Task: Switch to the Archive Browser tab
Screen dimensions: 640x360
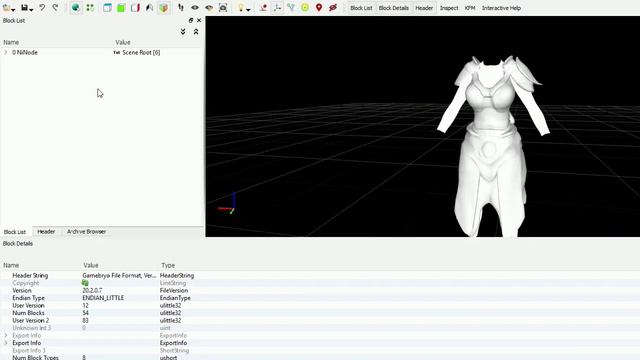Action: (x=87, y=231)
